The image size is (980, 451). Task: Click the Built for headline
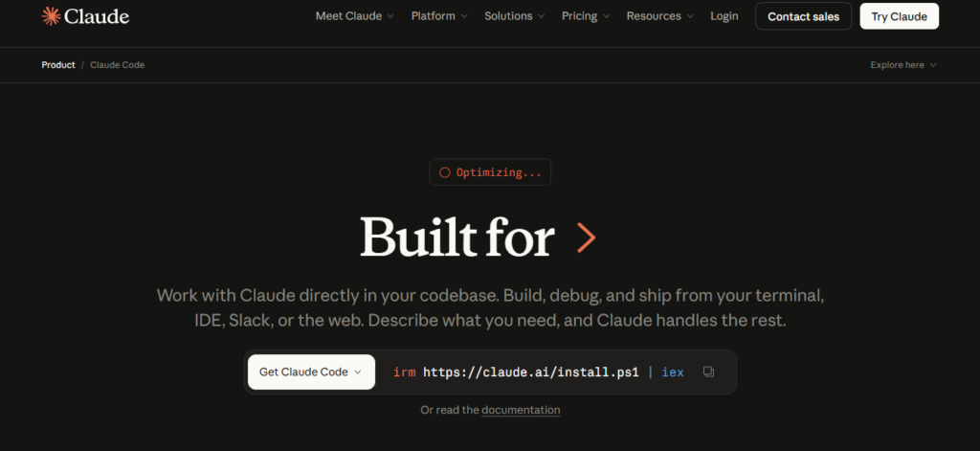click(457, 237)
